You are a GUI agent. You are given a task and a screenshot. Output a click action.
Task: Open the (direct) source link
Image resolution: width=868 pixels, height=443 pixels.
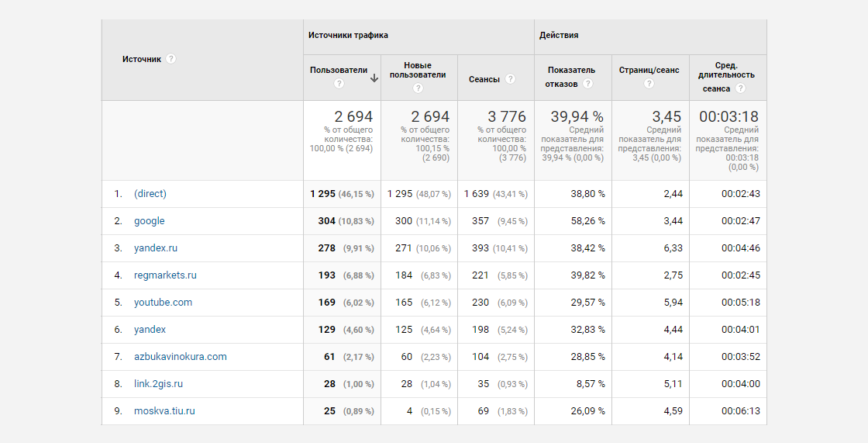150,193
